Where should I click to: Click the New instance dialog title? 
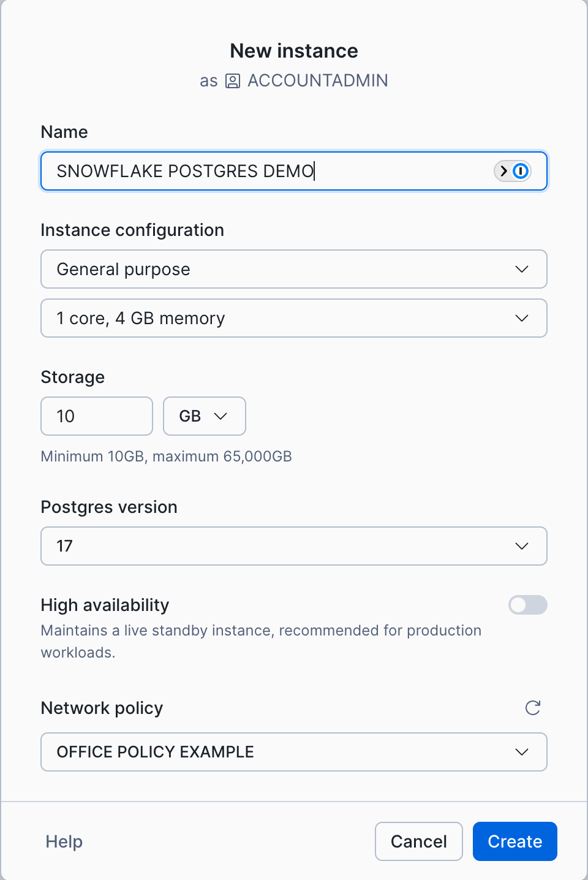click(293, 51)
